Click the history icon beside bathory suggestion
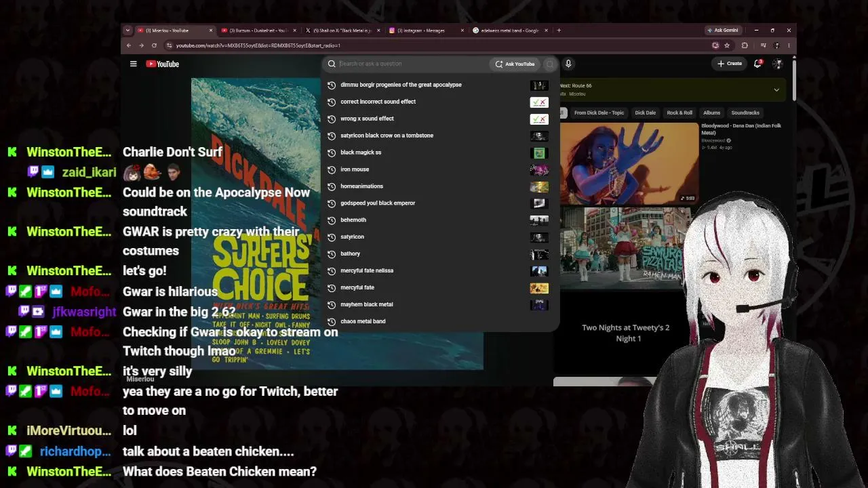Screen dimensions: 868x488 332,253
